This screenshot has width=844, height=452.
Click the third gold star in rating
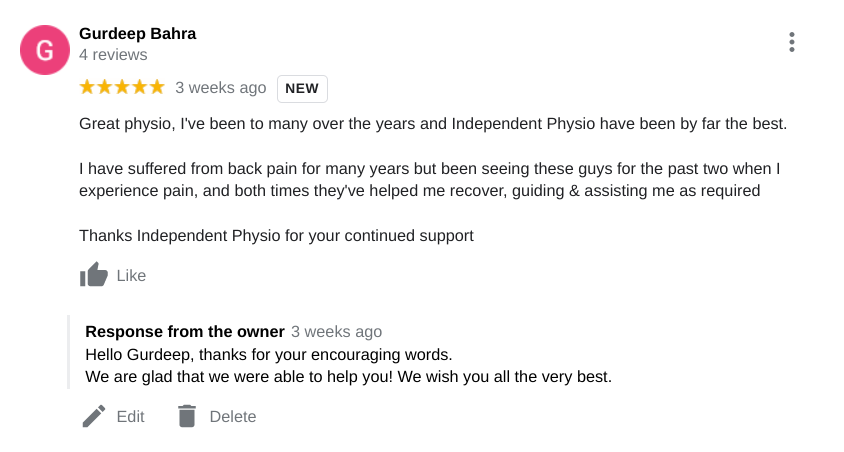point(122,87)
